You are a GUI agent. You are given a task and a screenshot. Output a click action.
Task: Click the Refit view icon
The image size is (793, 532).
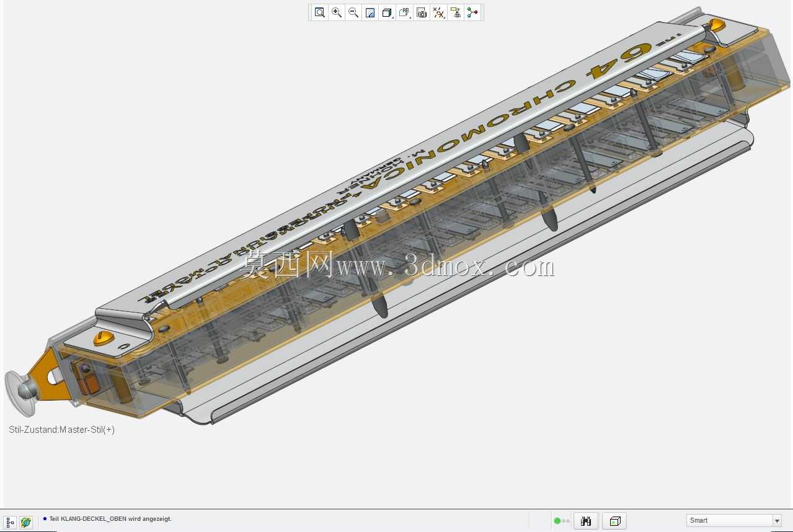tap(319, 12)
